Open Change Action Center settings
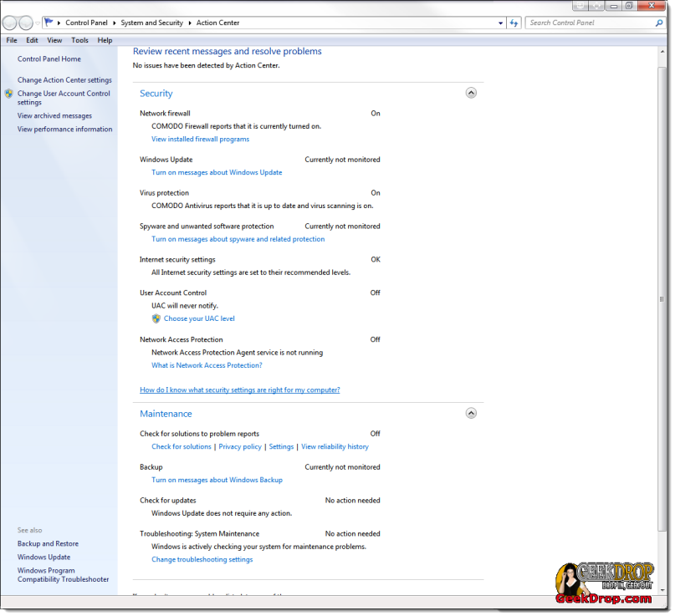Image resolution: width=675 pixels, height=616 pixels. pos(64,80)
